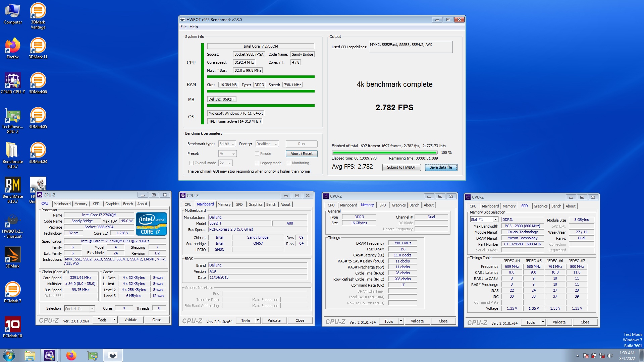Switch to Memory tab in CPU-Z CPU window
Image resolution: width=644 pixels, height=362 pixels.
[x=80, y=204]
